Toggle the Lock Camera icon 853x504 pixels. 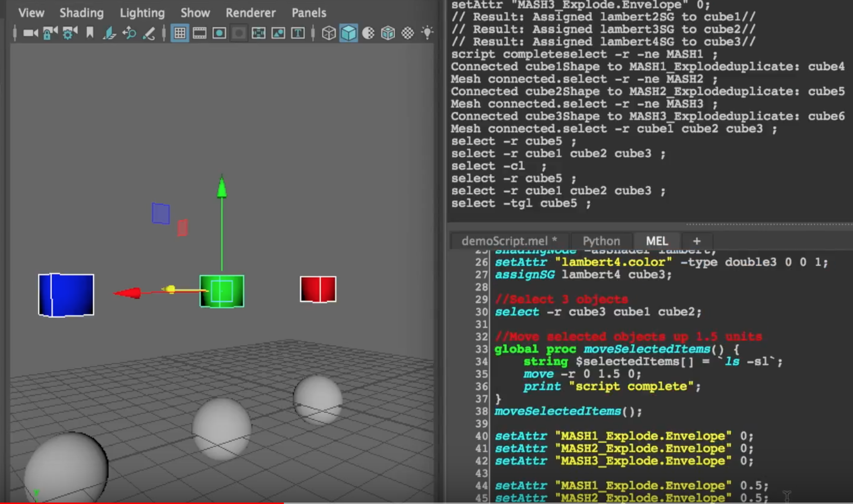50,33
